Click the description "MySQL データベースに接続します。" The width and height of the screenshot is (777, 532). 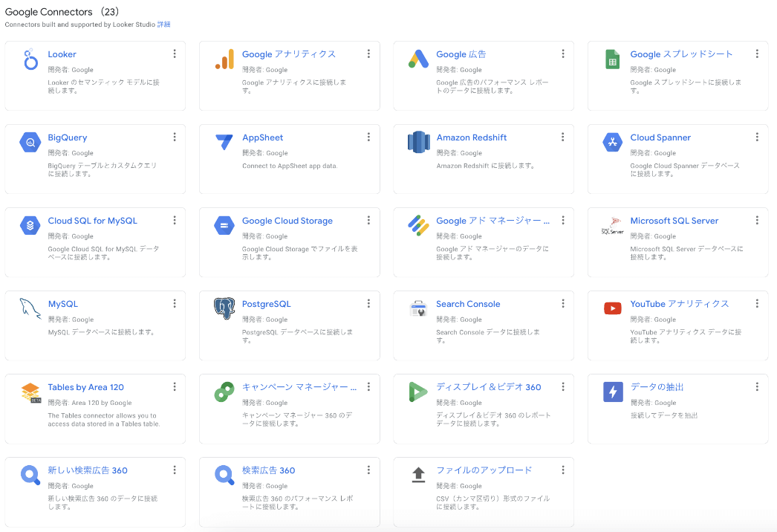tap(101, 332)
